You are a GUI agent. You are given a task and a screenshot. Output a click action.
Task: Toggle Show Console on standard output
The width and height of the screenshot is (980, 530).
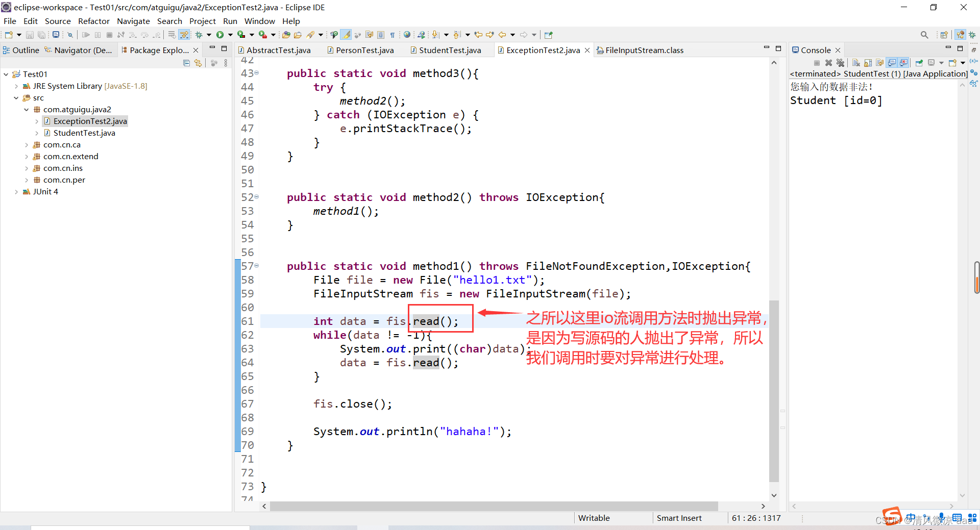point(892,63)
